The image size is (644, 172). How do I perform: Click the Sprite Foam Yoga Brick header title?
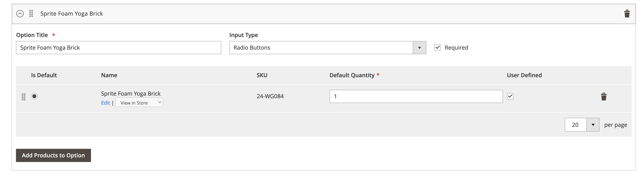point(71,14)
